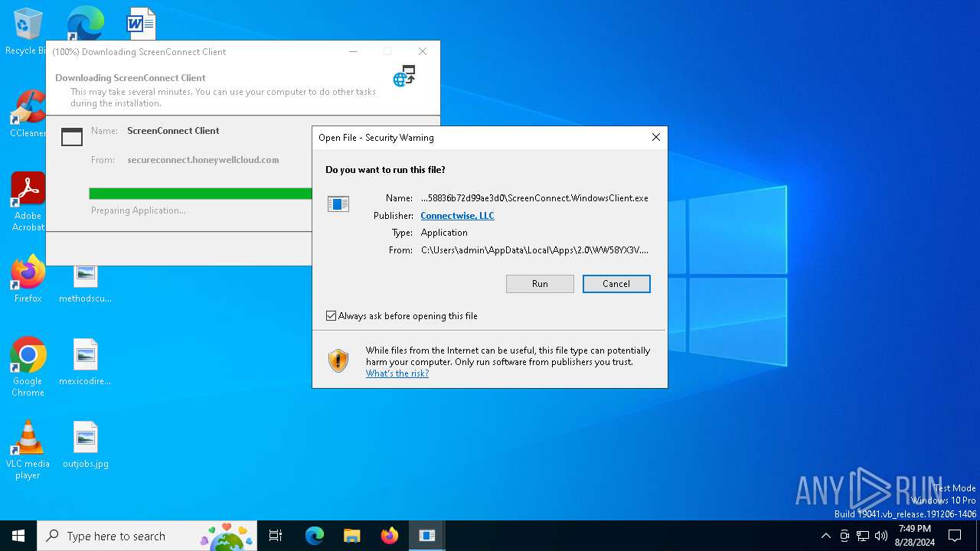Uncheck Always ask before opening this file

click(331, 316)
